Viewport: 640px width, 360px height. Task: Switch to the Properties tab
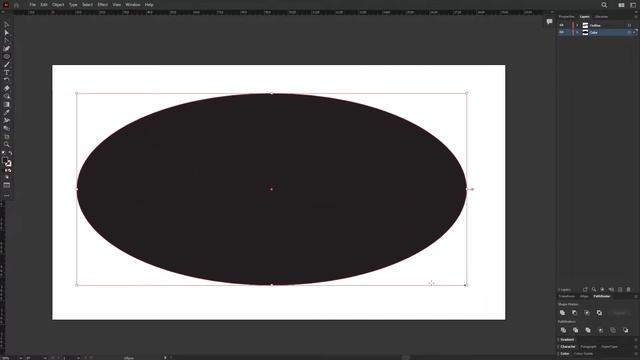567,17
